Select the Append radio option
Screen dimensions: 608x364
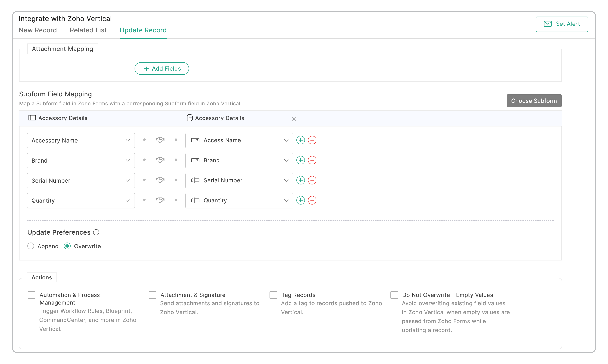31,246
